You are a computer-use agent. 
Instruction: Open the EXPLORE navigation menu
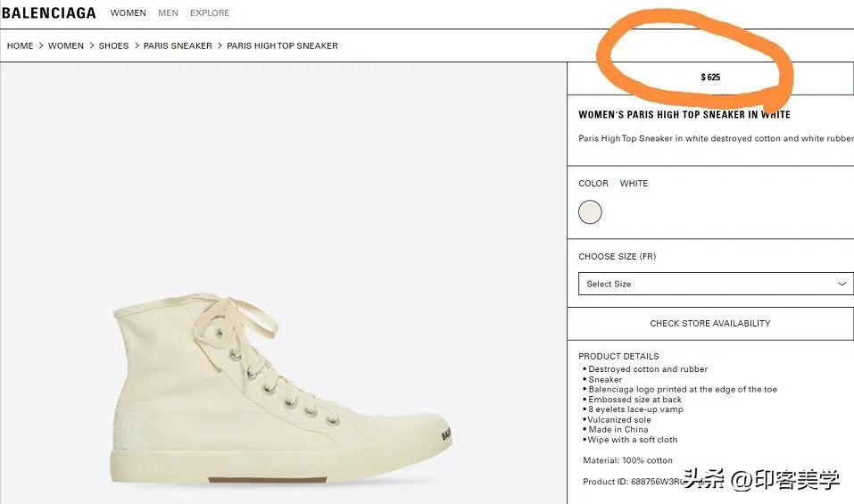210,13
